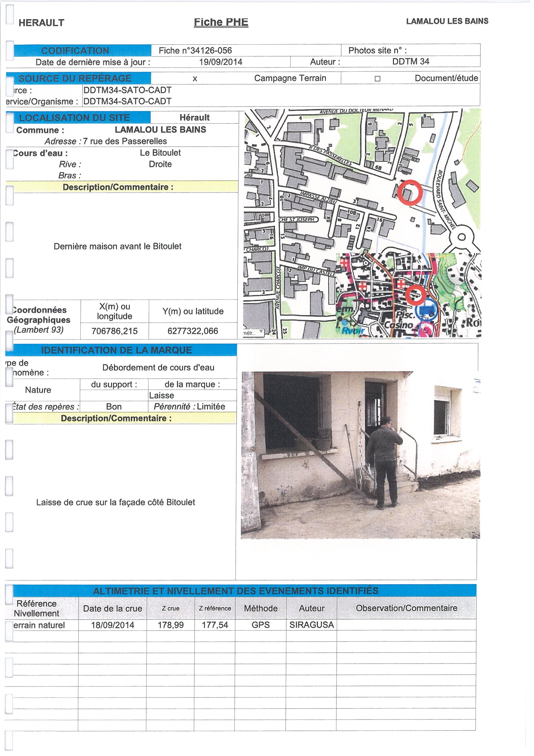Screen dimensions: 534x756
Task: Click the État des repères value 'Bon'
Action: 115,409
